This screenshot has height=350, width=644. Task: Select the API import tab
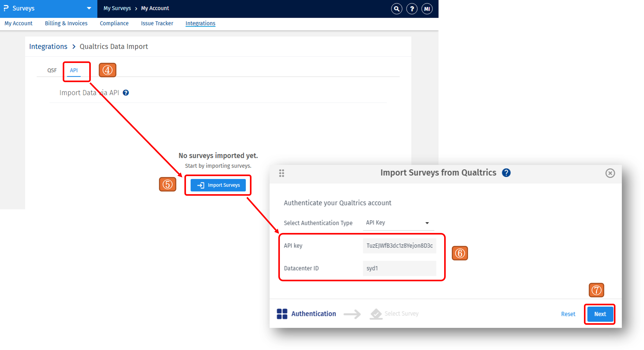pyautogui.click(x=74, y=70)
